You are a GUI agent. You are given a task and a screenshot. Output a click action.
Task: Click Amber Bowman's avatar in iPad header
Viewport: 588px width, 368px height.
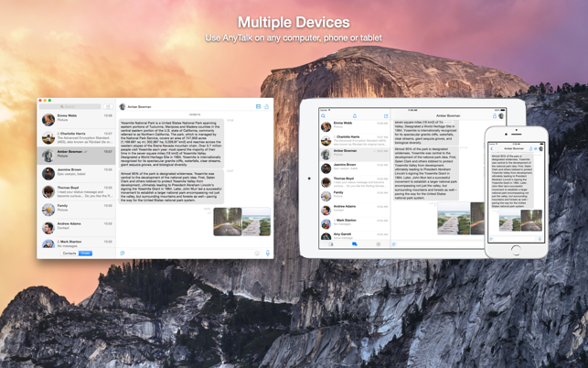[501, 116]
